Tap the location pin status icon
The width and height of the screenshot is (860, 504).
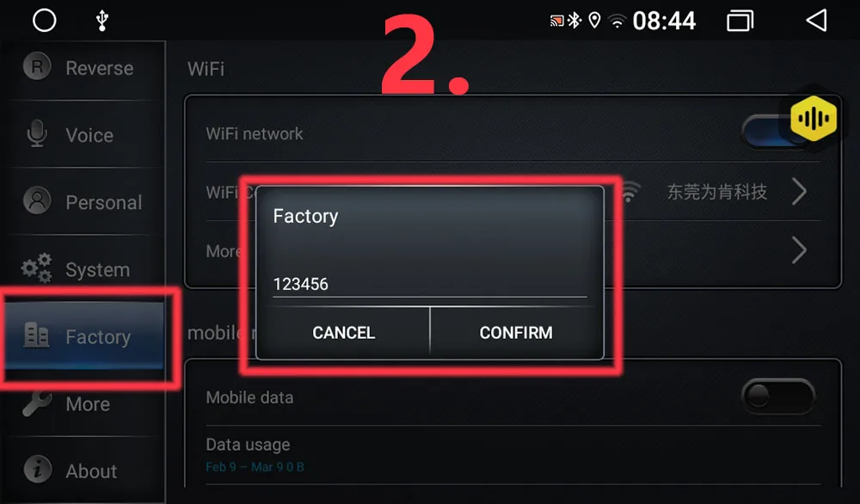[594, 21]
